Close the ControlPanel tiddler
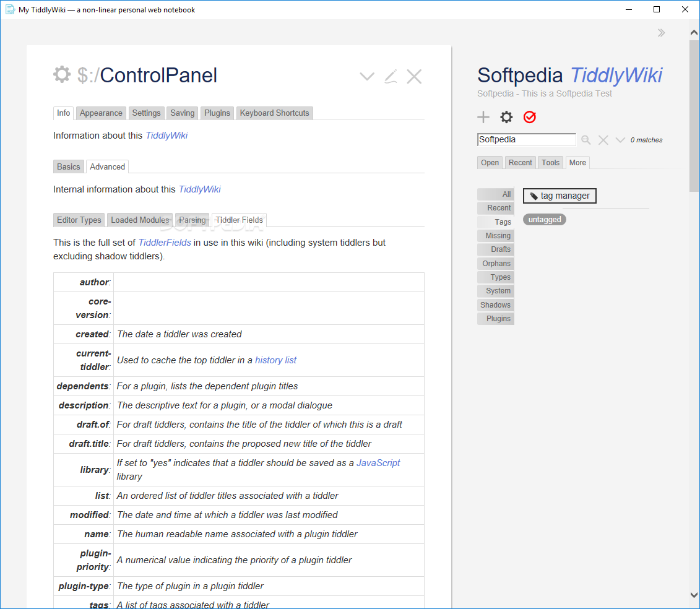This screenshot has width=700, height=609. [x=414, y=76]
